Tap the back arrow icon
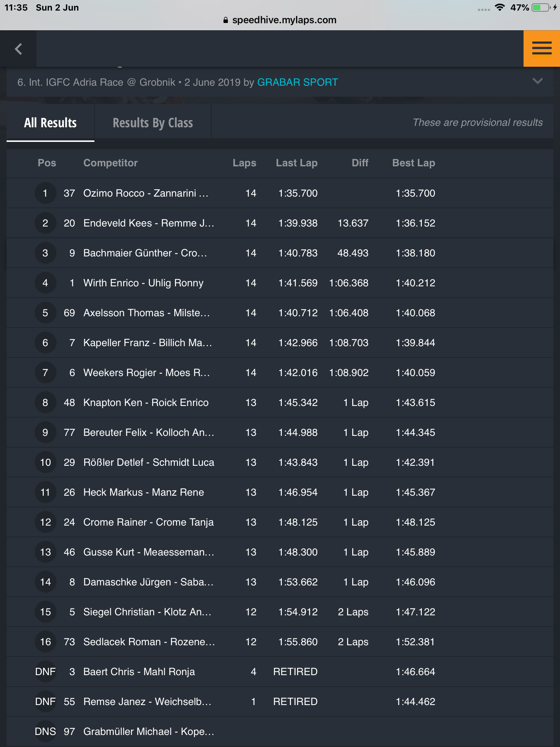 [18, 49]
